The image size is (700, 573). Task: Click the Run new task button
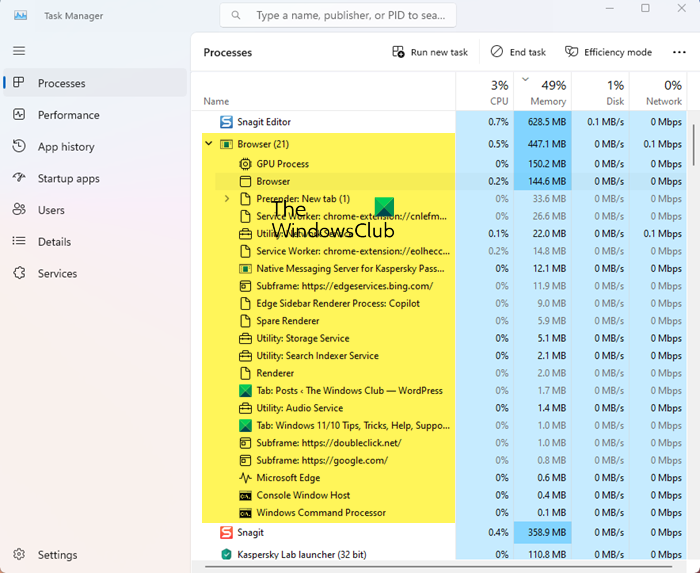430,52
